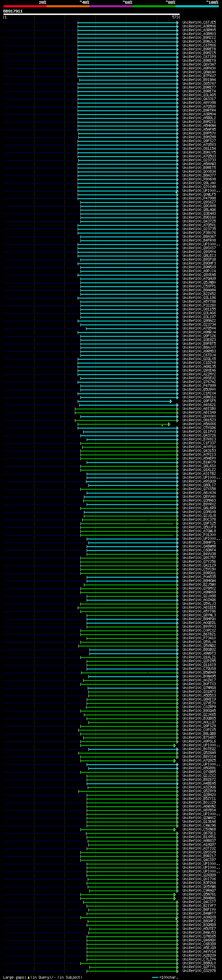
Task: Select hit label UniRef100_A3AQX8
Action: [199, 917]
